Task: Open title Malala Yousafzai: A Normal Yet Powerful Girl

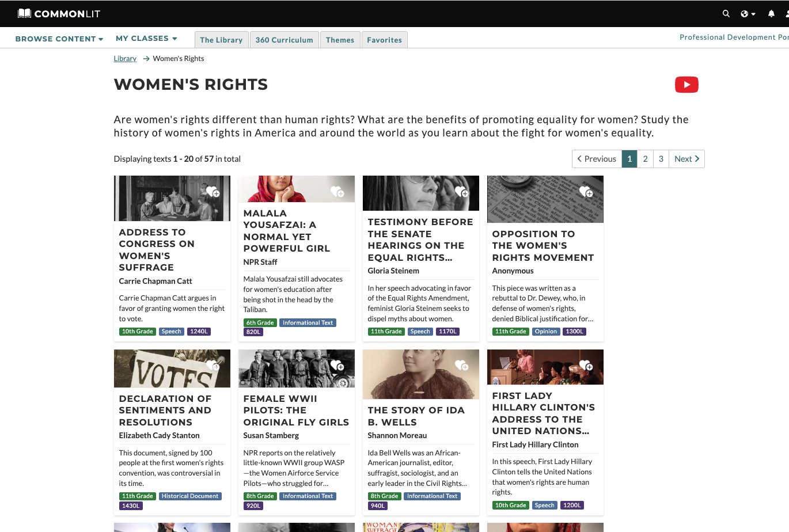Action: coord(287,231)
